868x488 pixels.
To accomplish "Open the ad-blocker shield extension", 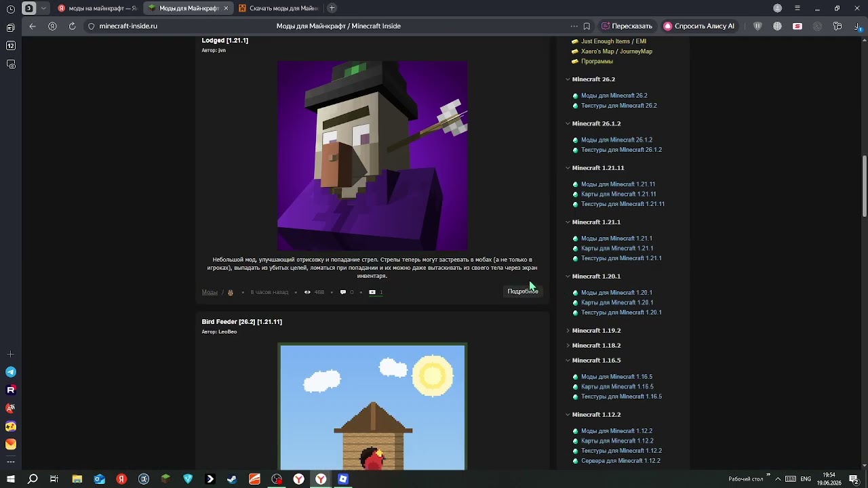I will click(757, 26).
